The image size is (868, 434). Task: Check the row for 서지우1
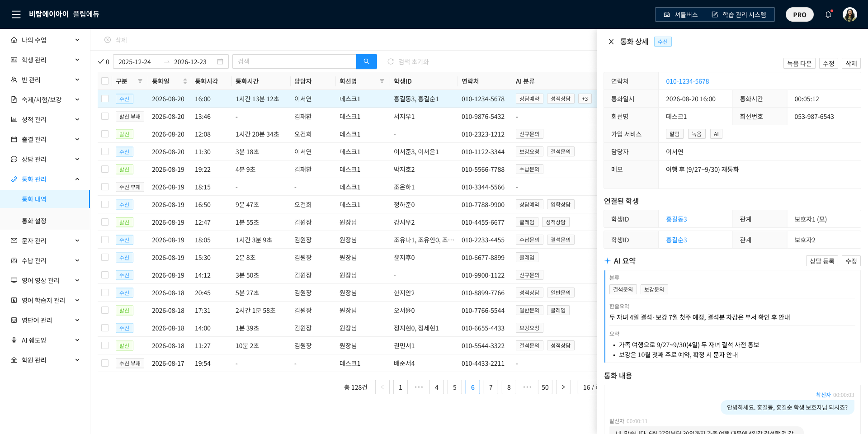(105, 116)
